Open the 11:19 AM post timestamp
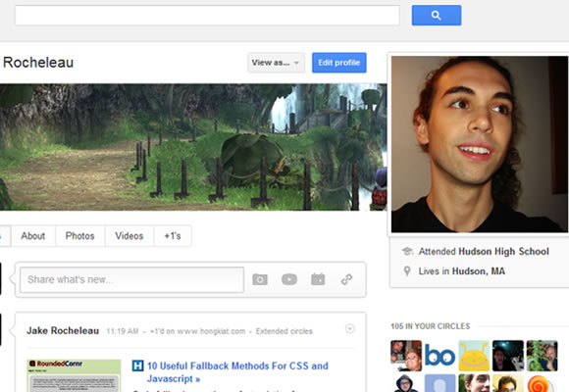Viewport: 569px width, 392px height. tap(123, 331)
